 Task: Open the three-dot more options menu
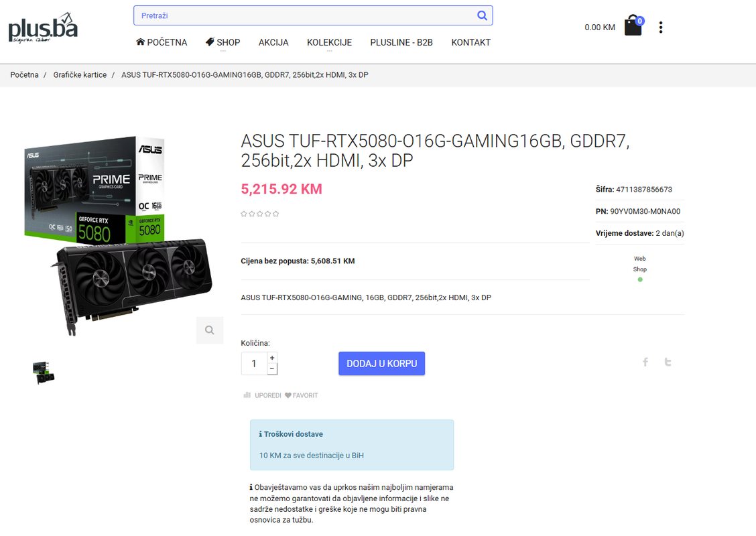(x=661, y=27)
